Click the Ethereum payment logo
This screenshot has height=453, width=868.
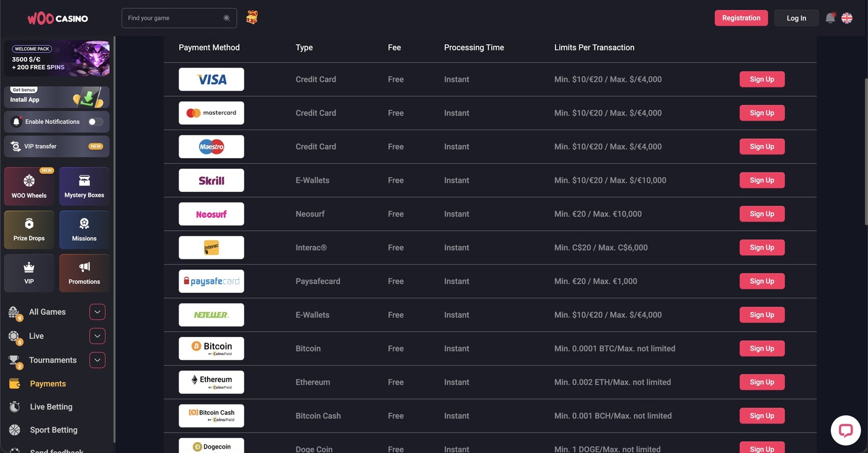tap(211, 382)
